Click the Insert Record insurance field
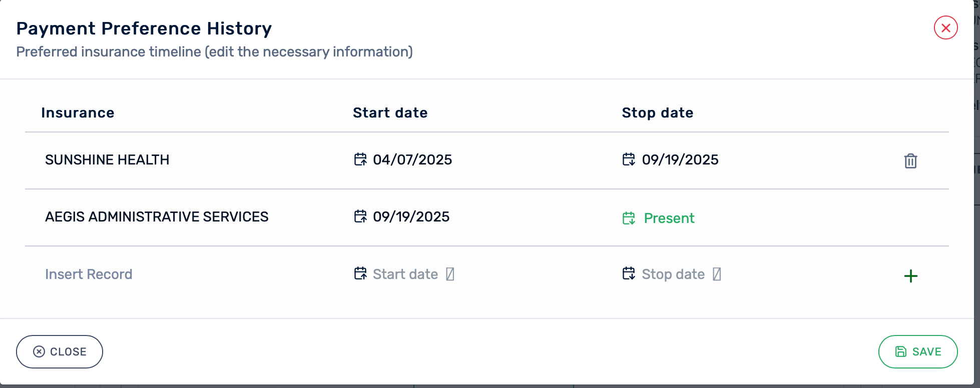This screenshot has height=388, width=980. point(89,274)
